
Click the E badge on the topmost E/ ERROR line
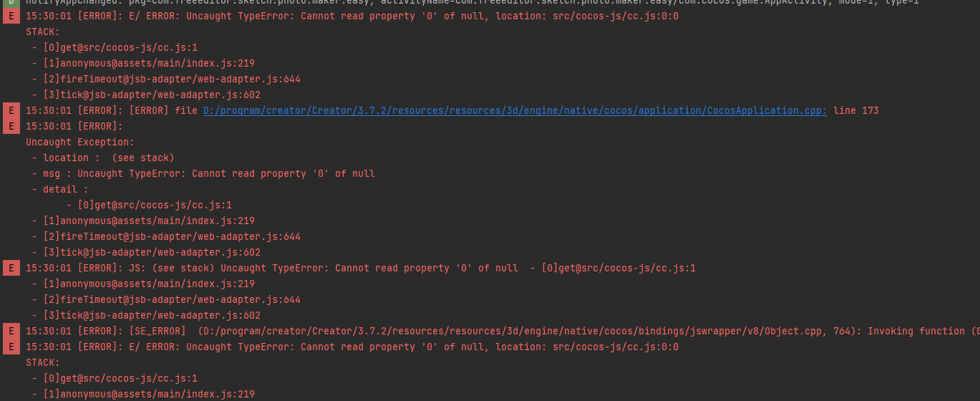11,16
